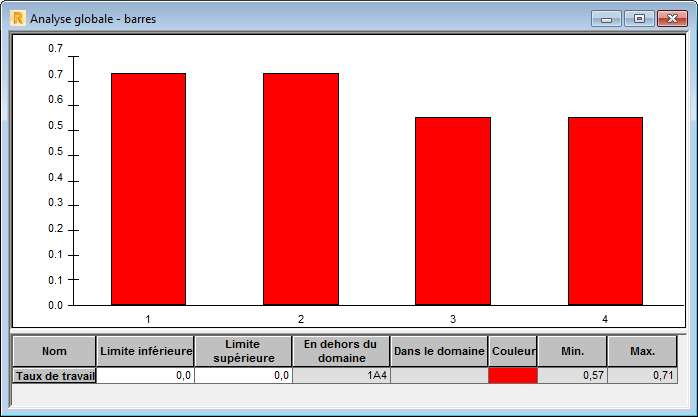Click the 0.4 label on the y-axis
698x417 pixels.
(56, 178)
